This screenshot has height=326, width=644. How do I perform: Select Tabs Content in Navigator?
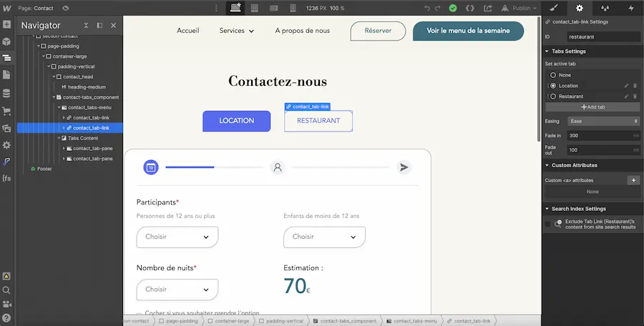83,139
